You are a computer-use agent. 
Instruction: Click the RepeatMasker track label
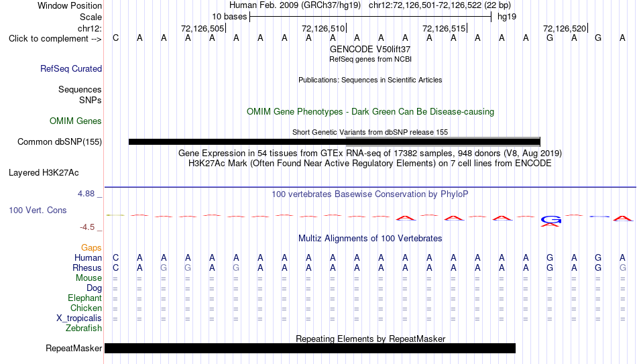(x=74, y=348)
